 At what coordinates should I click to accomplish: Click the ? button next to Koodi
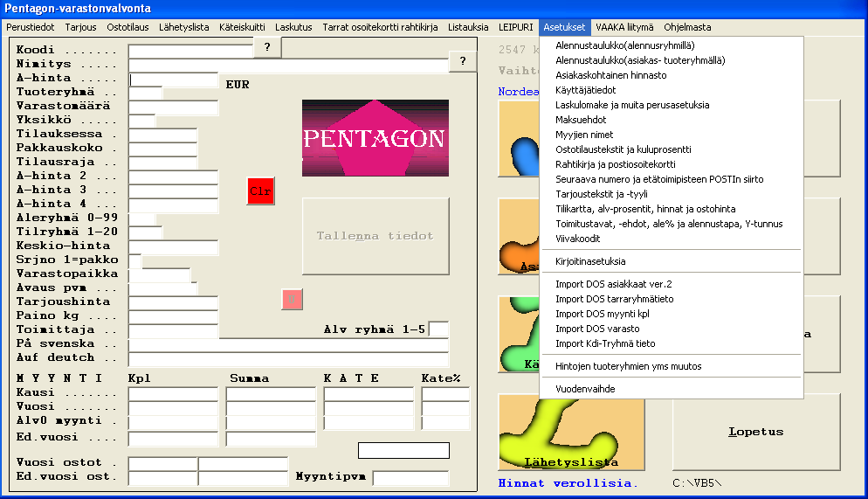point(266,48)
